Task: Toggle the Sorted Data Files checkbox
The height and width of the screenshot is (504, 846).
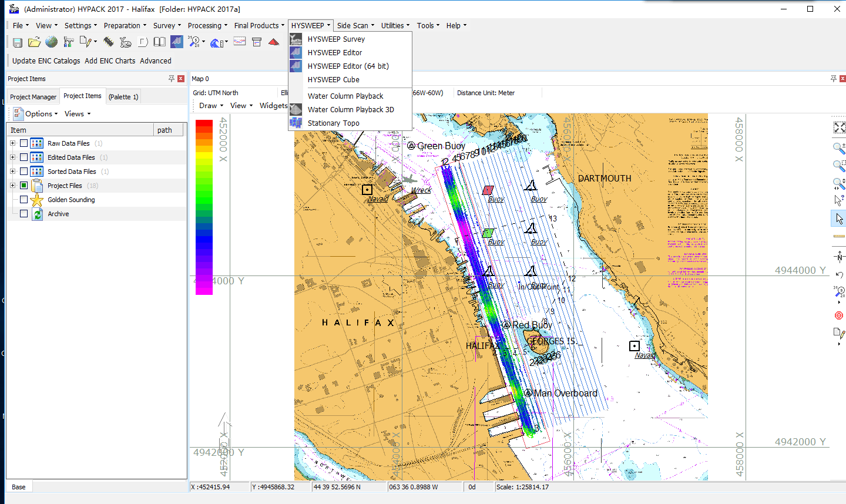Action: click(23, 172)
